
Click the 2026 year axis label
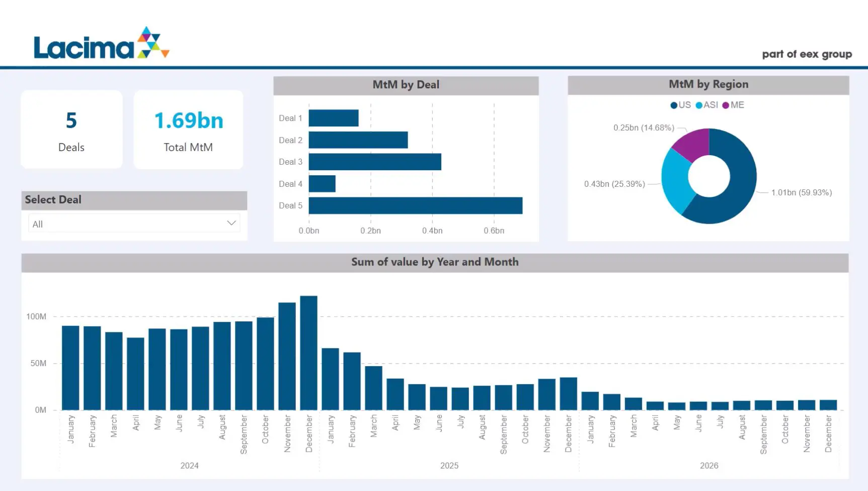click(x=709, y=466)
